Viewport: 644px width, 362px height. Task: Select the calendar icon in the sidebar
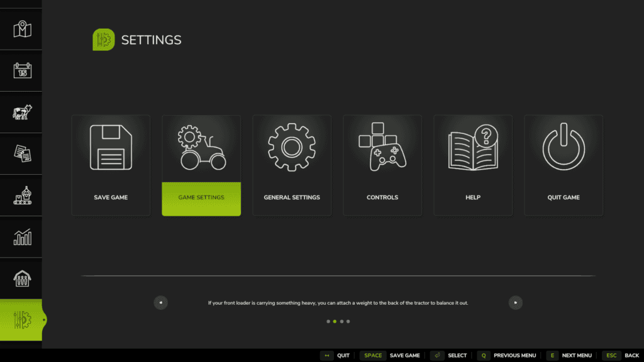(21, 71)
